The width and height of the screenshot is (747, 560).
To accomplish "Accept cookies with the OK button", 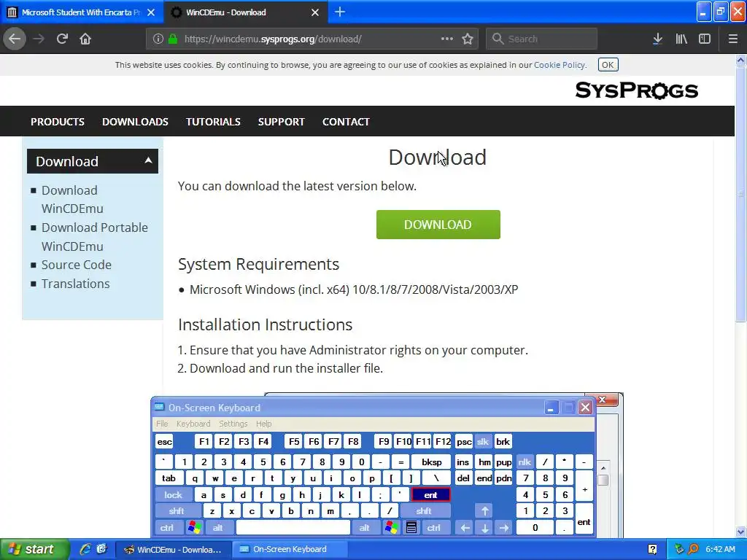I will (608, 65).
